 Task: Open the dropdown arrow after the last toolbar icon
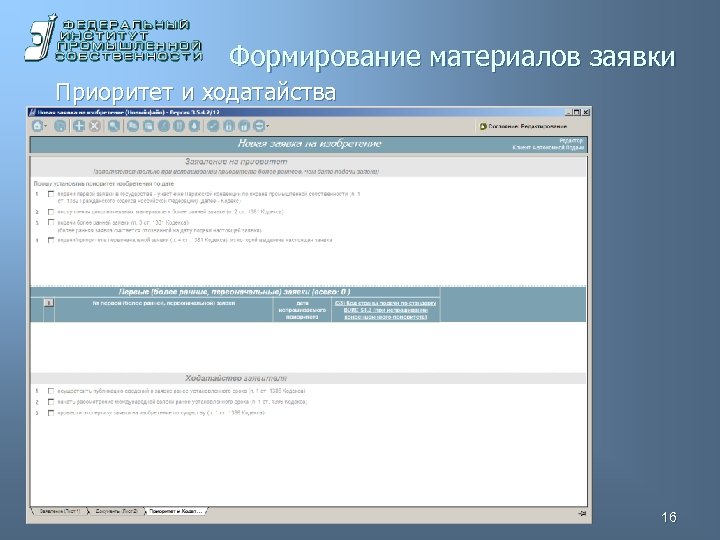(268, 126)
